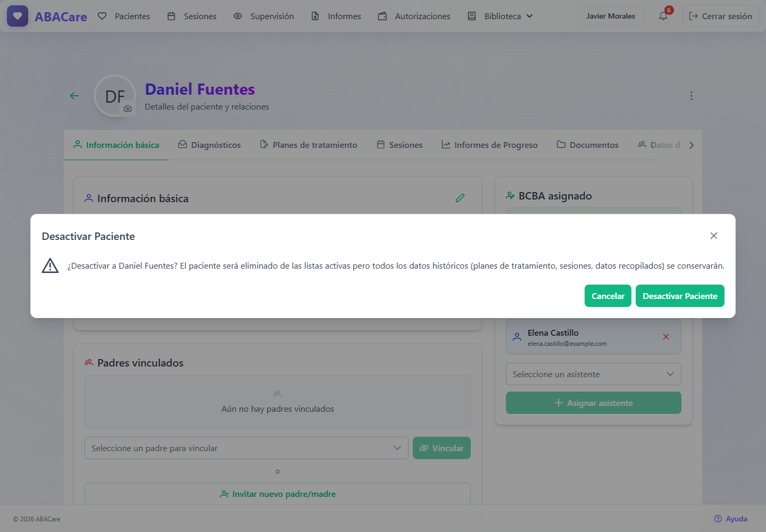Screen dimensions: 766x532
Task: Open Seleccione un padre para vincular dropdown
Action: [246, 448]
